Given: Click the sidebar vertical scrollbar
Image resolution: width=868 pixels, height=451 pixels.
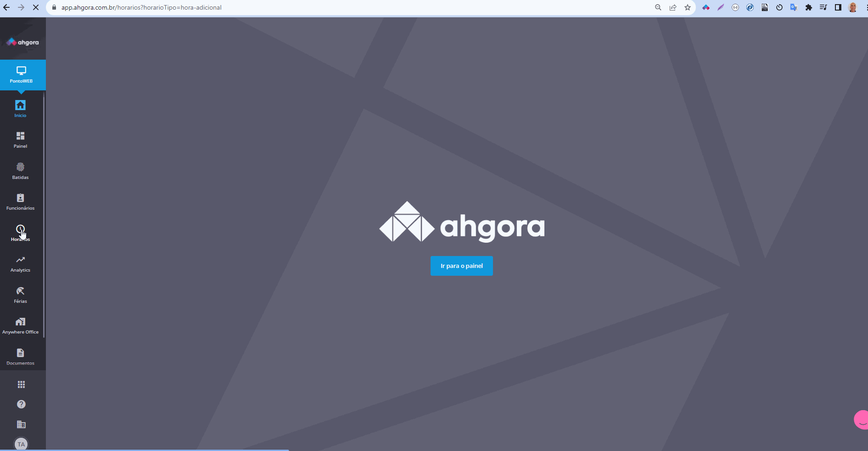Looking at the screenshot, I should pos(44,214).
